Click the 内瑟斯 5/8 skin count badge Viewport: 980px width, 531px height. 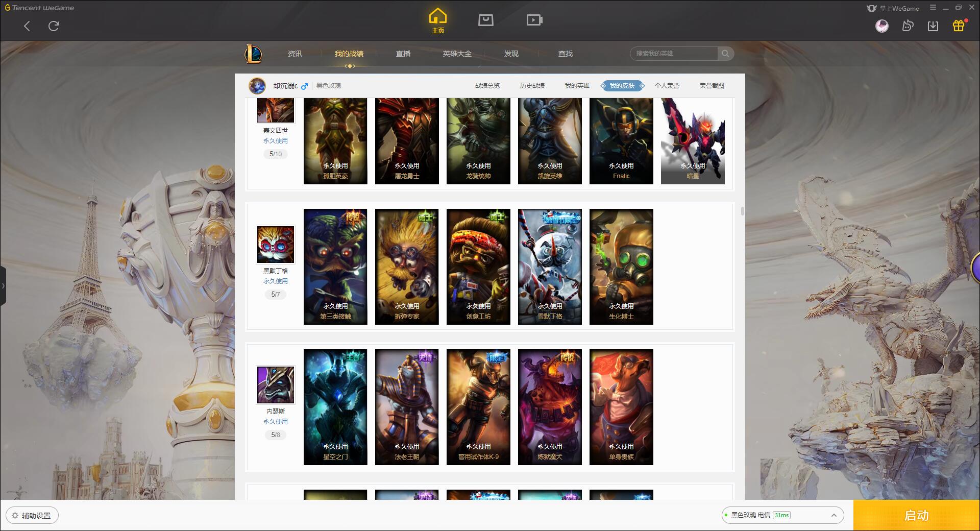(x=276, y=435)
